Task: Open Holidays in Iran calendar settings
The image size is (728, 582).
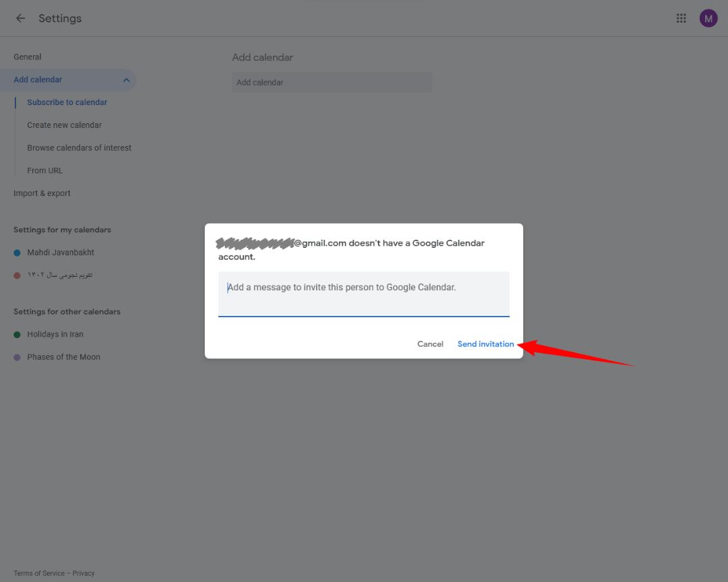Action: point(55,334)
